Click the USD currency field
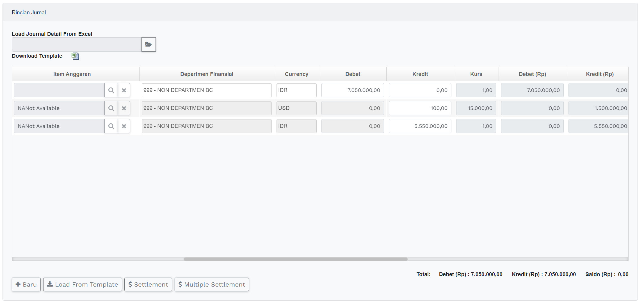644x302 pixels. (296, 108)
